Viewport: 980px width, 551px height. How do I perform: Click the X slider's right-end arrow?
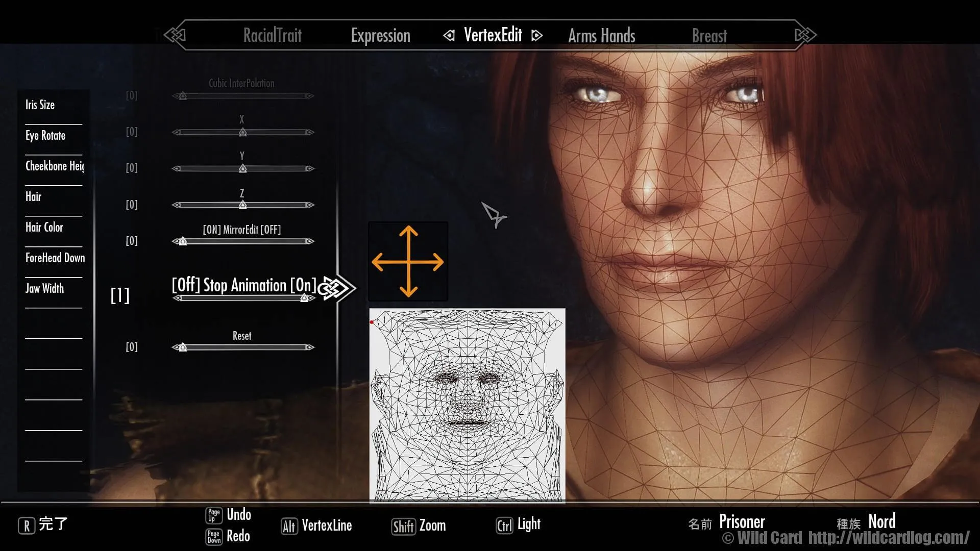coord(309,132)
